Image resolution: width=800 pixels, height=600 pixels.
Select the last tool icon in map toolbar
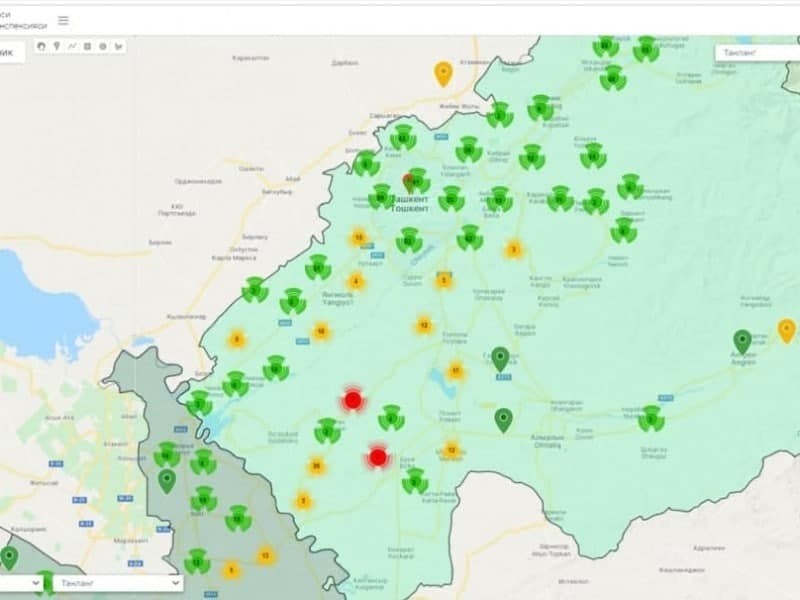point(118,46)
